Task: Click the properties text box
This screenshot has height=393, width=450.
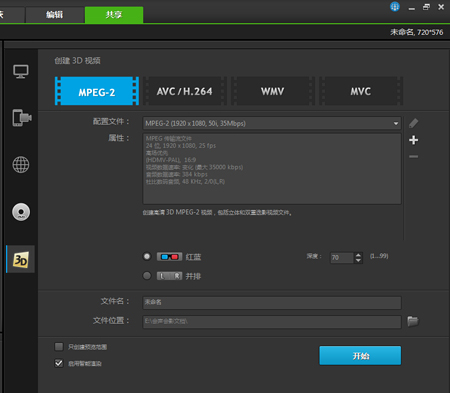Action: pyautogui.click(x=272, y=169)
